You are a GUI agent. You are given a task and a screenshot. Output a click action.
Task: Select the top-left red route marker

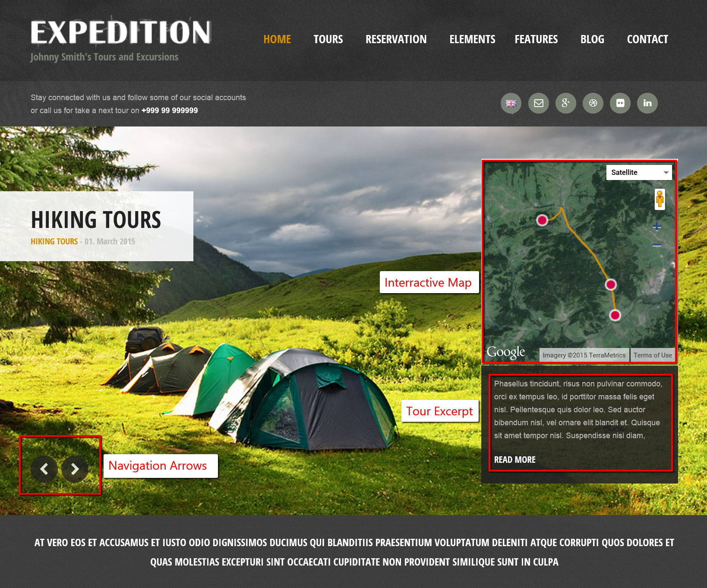click(542, 220)
